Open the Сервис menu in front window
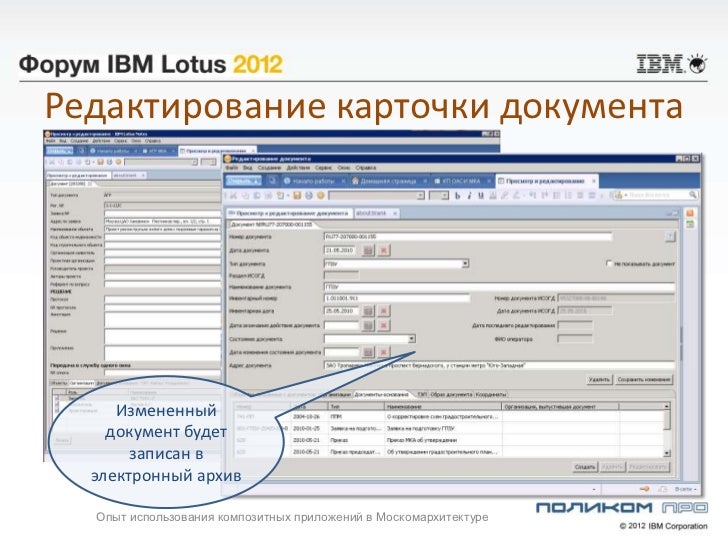 [x=324, y=168]
